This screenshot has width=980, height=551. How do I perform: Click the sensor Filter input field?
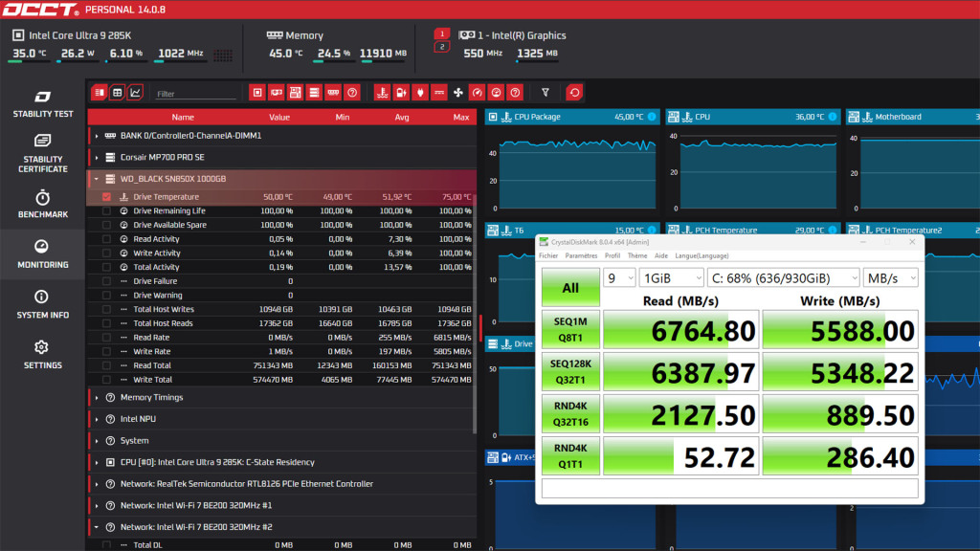point(195,94)
